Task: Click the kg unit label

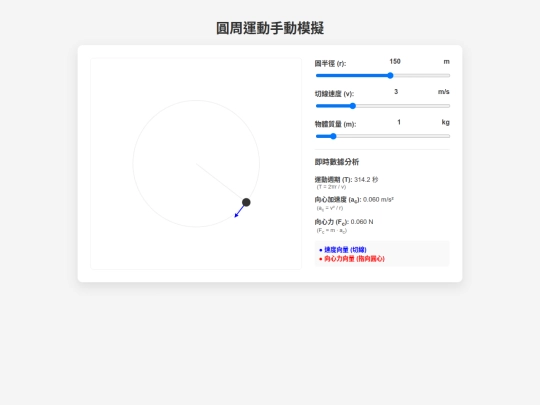Action: 446,122
